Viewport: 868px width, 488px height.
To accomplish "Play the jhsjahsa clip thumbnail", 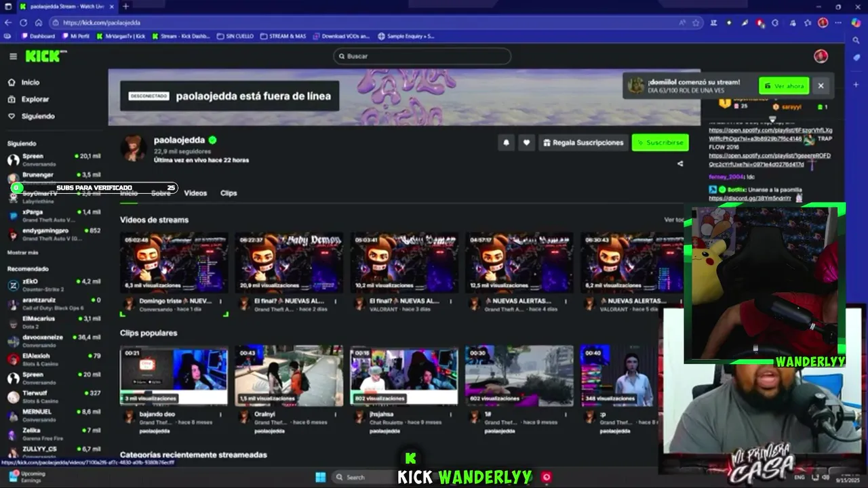I will [404, 376].
